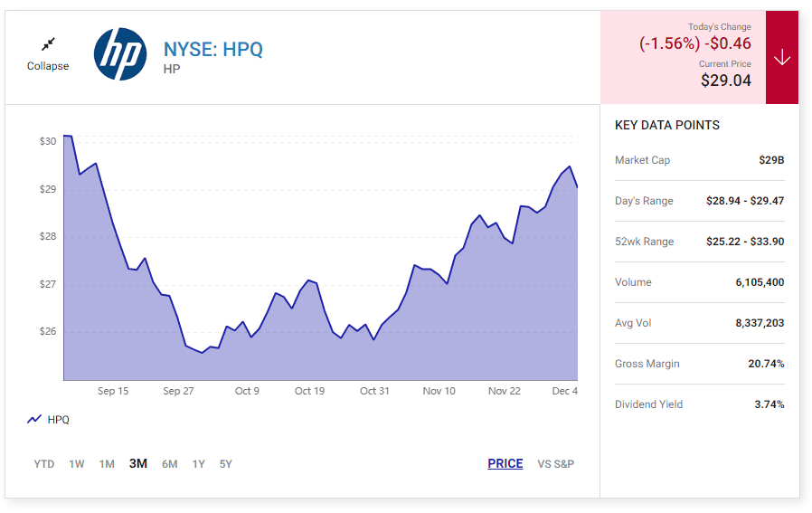812x513 pixels.
Task: Click the 52wk Range label
Action: pos(644,242)
